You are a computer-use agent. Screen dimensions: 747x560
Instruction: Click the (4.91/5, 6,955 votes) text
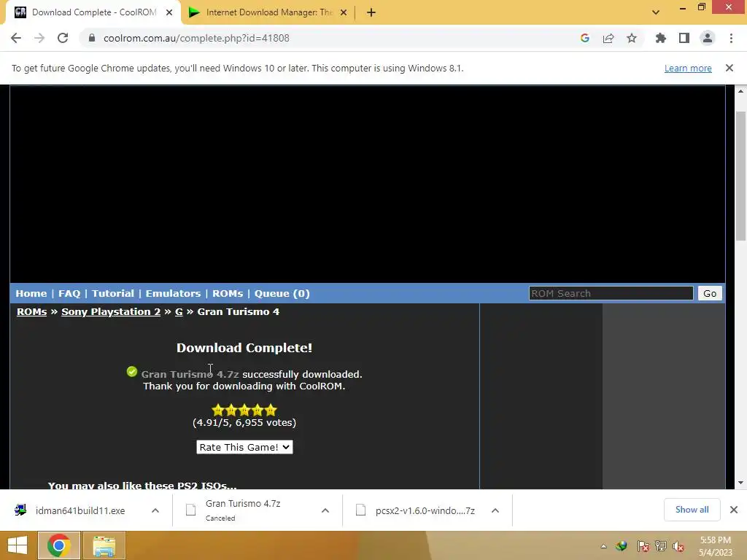[x=244, y=422]
